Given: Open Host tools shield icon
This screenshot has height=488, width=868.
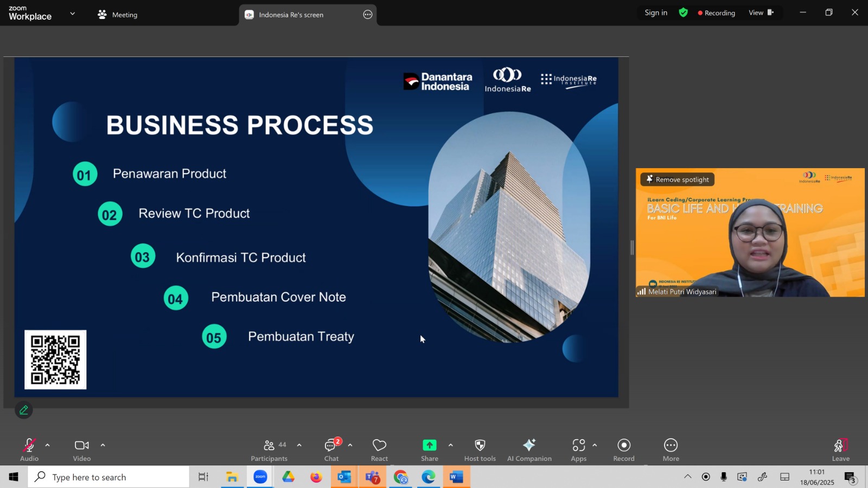Looking at the screenshot, I should (480, 445).
